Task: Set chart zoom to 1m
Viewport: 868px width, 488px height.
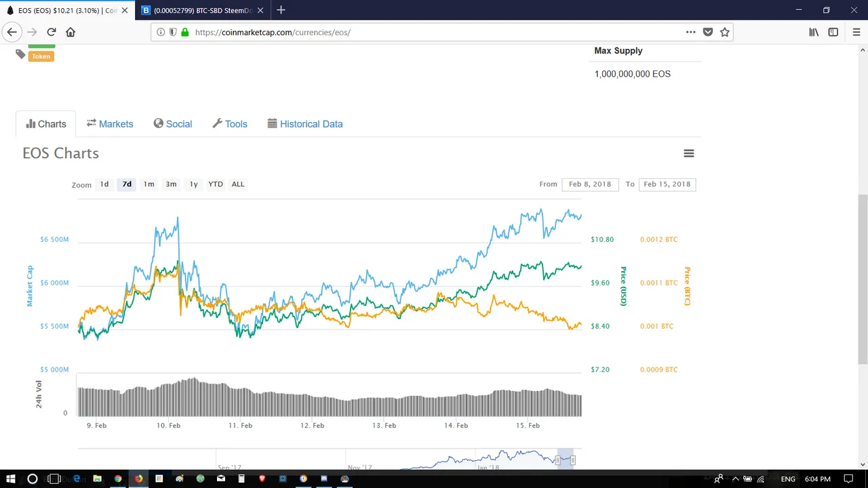Action: click(149, 184)
